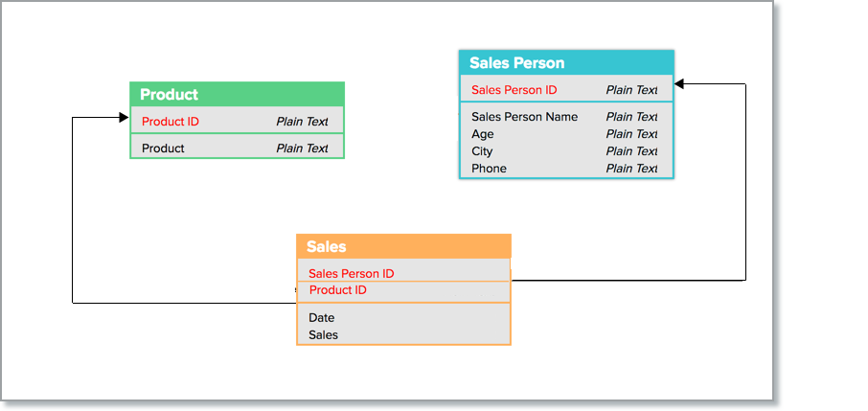
Task: Select the Sales Person Name field
Action: (x=524, y=117)
